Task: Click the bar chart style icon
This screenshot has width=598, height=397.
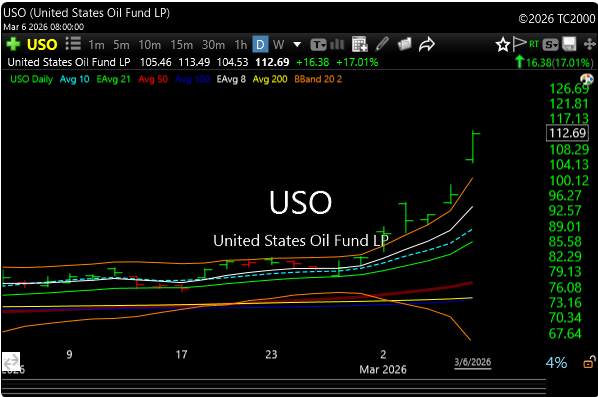Action: 337,45
